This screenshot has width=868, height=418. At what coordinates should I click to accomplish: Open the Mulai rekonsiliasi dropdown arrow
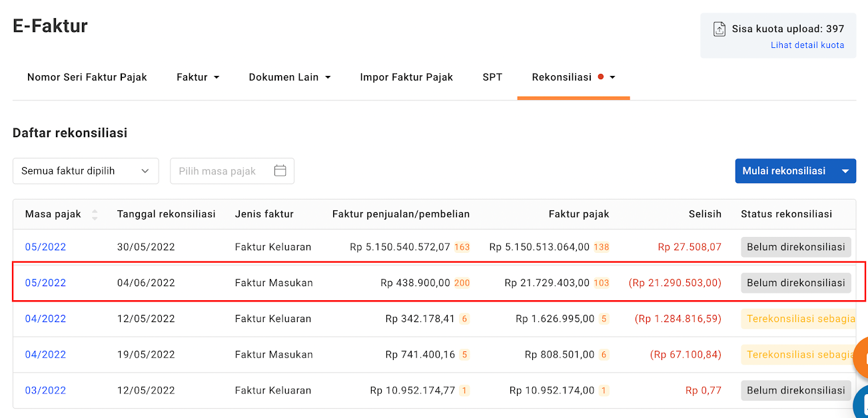coord(845,171)
